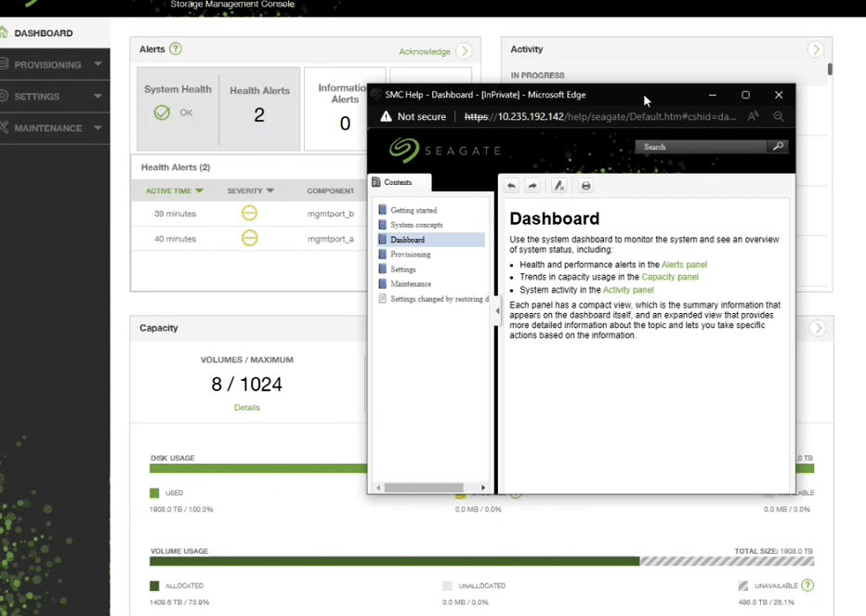Expand the Provisioning menu arrow
Screen dimensions: 866x616
coord(98,64)
